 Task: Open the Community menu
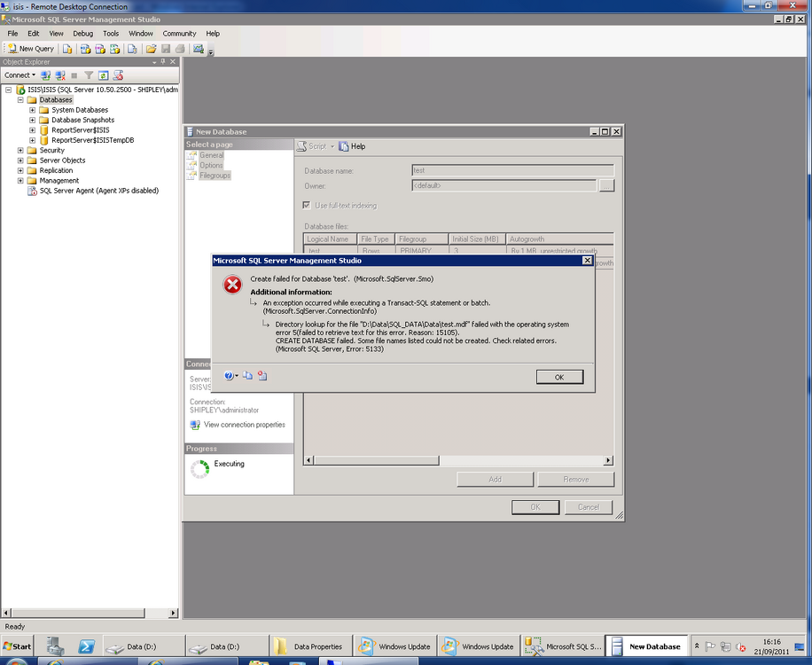click(x=179, y=34)
